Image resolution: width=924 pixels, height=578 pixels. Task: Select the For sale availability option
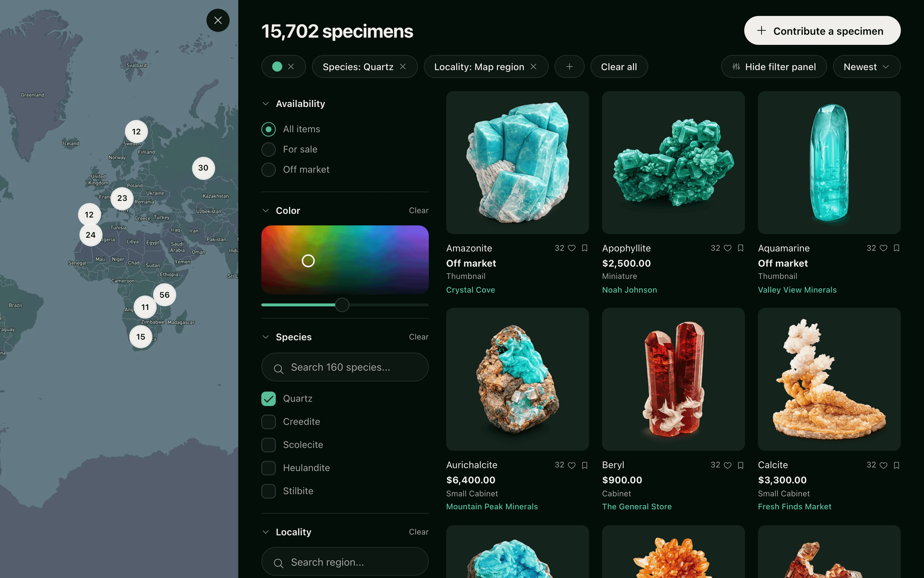coord(269,150)
